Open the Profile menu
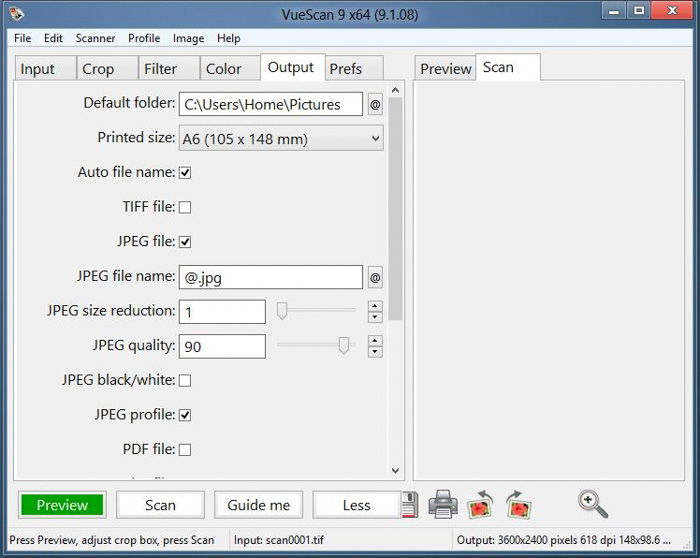The image size is (700, 558). (x=144, y=38)
